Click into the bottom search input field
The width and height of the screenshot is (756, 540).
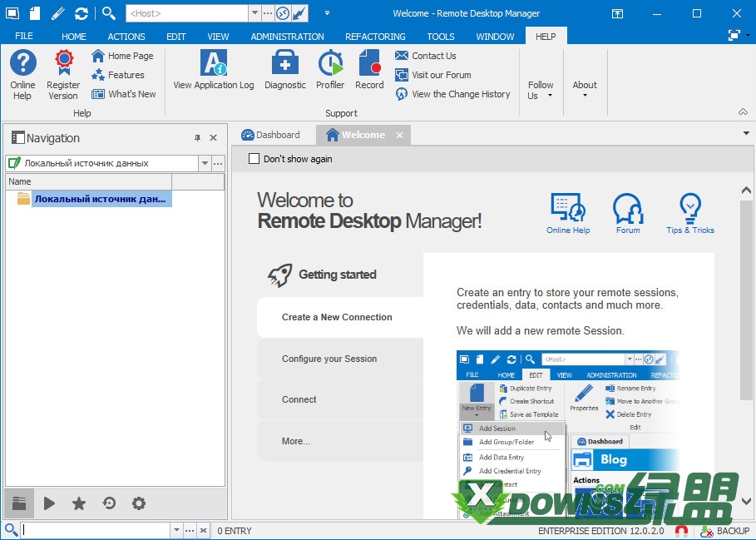click(96, 530)
